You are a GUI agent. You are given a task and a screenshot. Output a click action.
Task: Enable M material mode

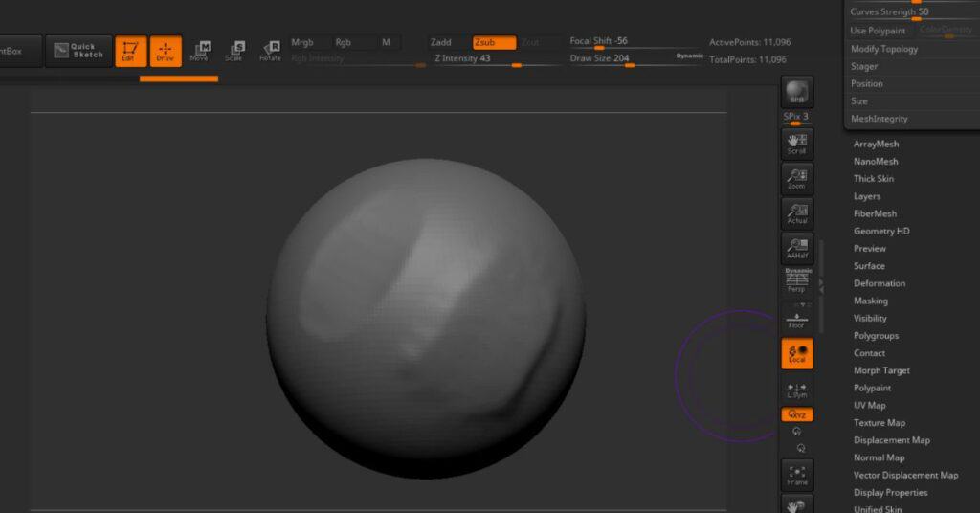(387, 42)
